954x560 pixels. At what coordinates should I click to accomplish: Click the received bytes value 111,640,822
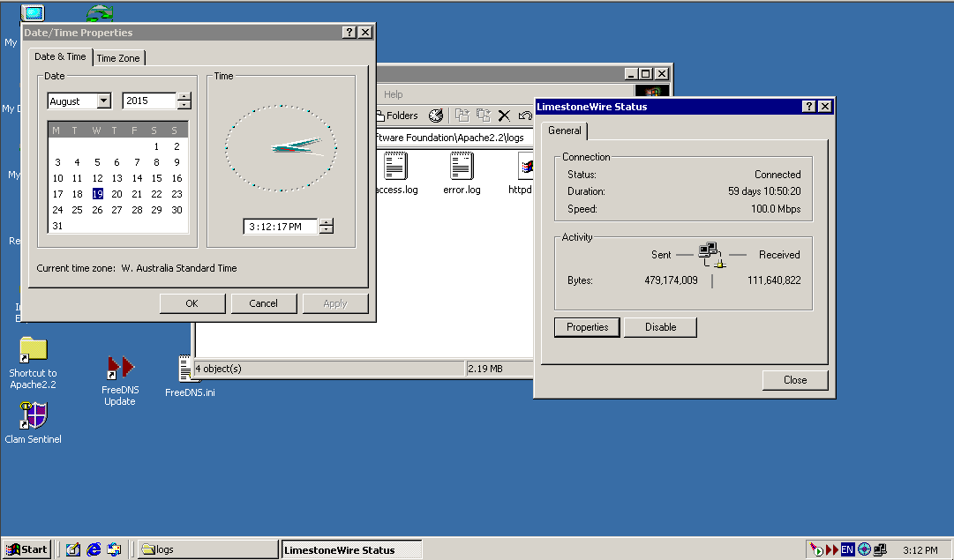click(x=774, y=280)
